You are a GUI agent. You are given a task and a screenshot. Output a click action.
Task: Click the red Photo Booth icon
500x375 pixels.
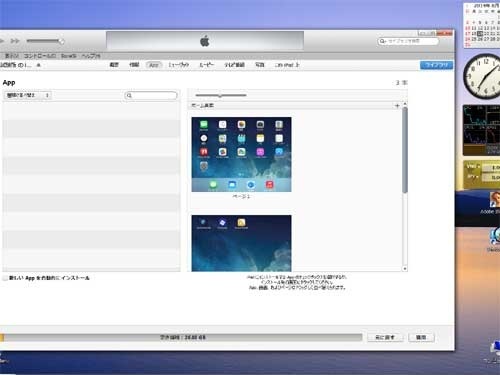click(x=204, y=152)
